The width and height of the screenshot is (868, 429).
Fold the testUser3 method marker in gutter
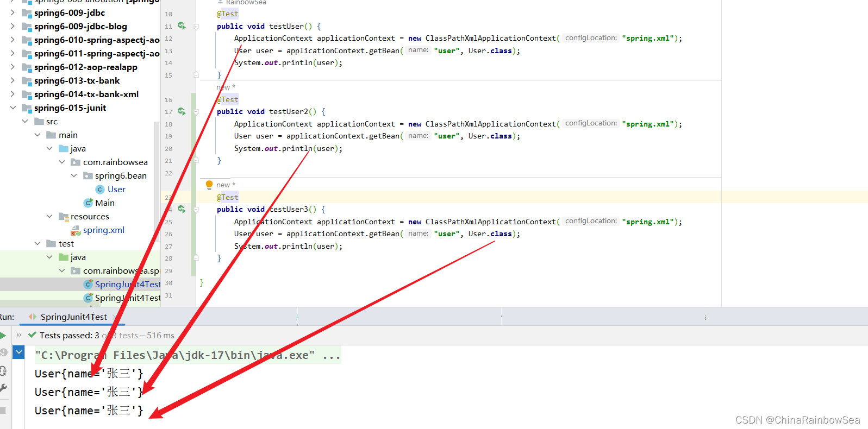click(x=196, y=209)
